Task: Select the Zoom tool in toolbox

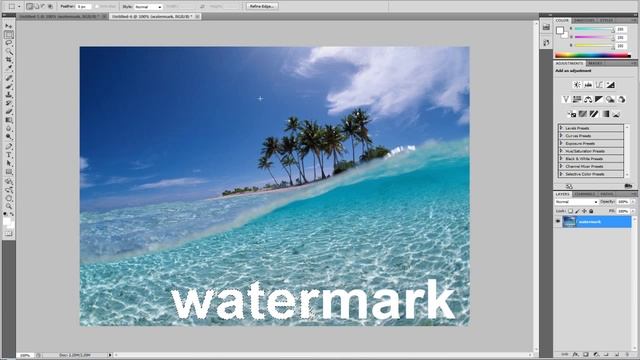Action: pos(9,207)
